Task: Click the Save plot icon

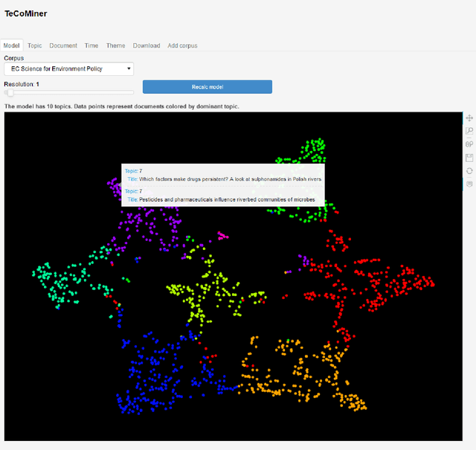Action: point(469,158)
